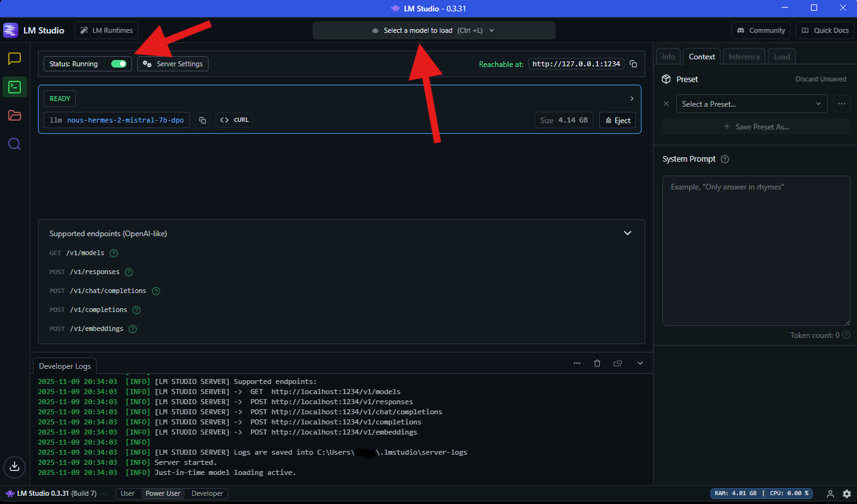Open My Models via the folder icon
This screenshot has width=857, height=504.
pyautogui.click(x=15, y=116)
